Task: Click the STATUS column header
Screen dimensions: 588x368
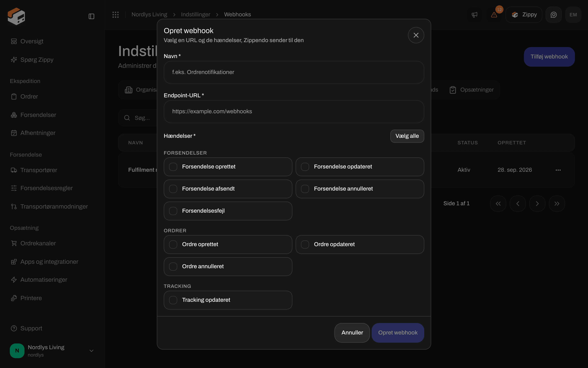Action: 468,143
